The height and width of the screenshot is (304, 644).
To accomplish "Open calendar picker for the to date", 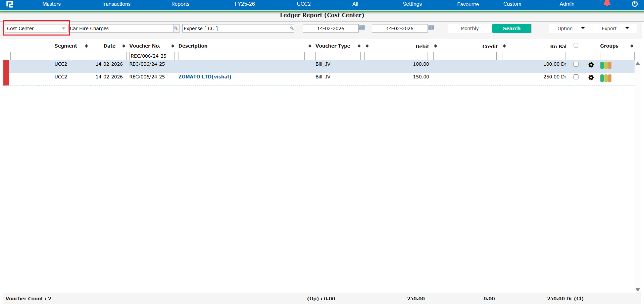I will [x=431, y=28].
